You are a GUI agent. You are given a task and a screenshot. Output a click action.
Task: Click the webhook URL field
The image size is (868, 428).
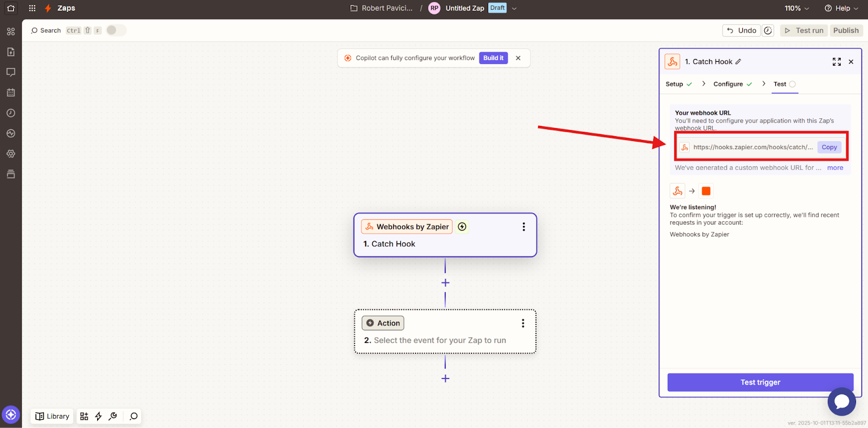pyautogui.click(x=753, y=147)
